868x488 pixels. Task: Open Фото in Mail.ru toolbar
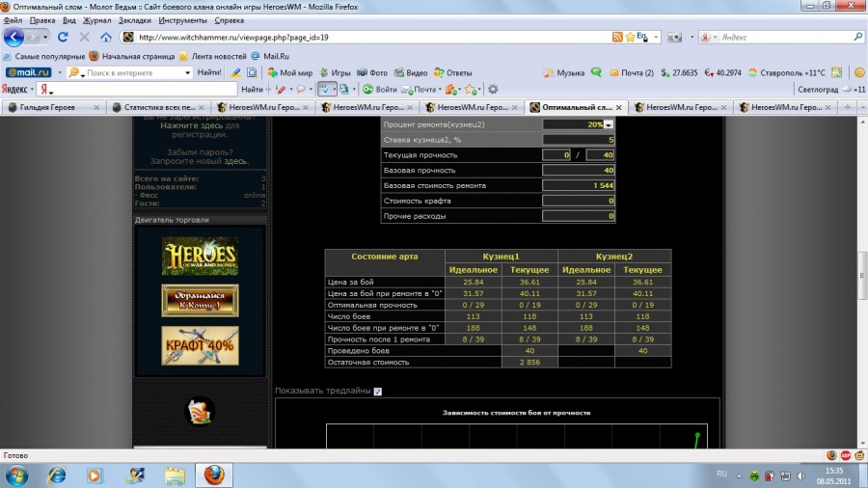point(372,72)
